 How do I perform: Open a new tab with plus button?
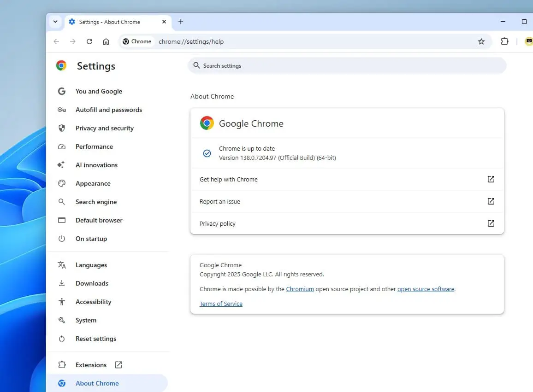pyautogui.click(x=181, y=22)
